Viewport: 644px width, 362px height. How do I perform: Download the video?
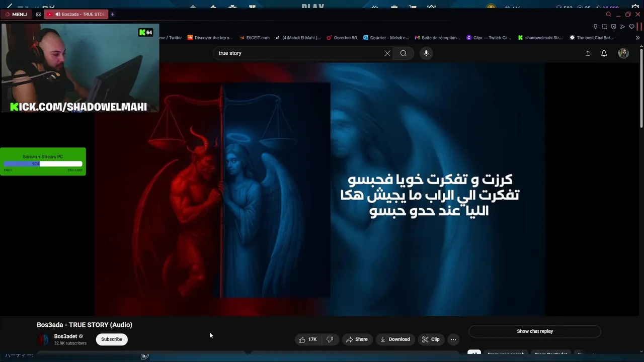tap(395, 339)
